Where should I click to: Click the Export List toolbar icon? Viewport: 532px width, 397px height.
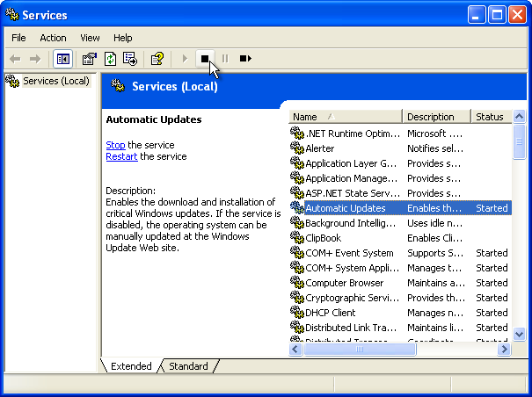click(x=130, y=59)
